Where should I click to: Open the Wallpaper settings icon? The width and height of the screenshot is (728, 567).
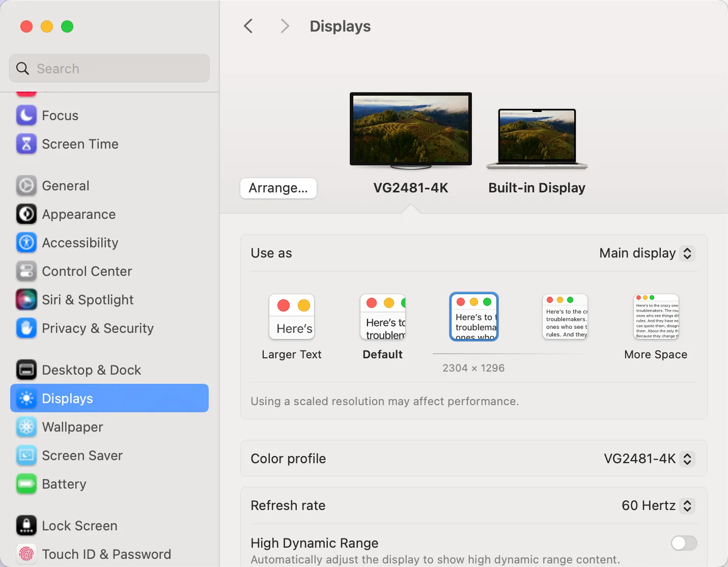pyautogui.click(x=26, y=427)
